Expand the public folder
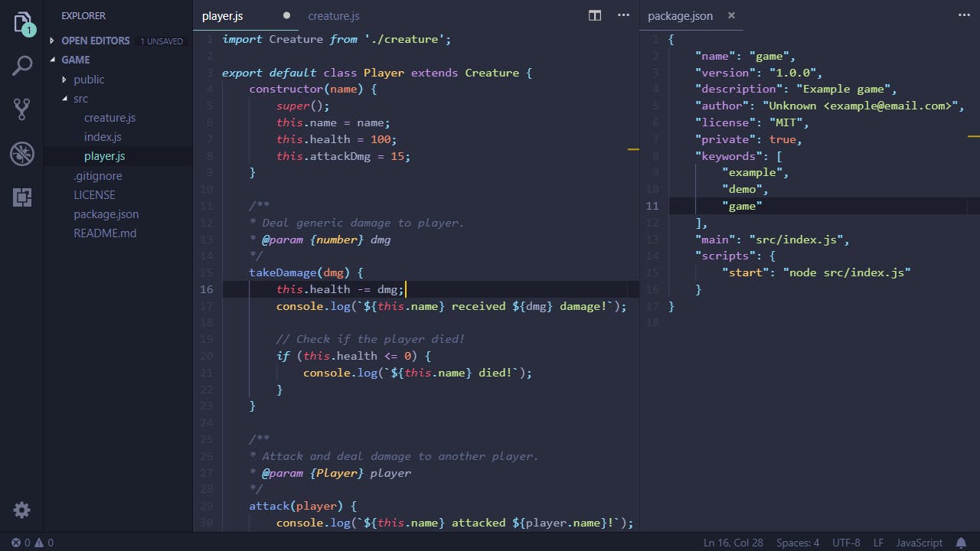The image size is (980, 551). (x=64, y=80)
